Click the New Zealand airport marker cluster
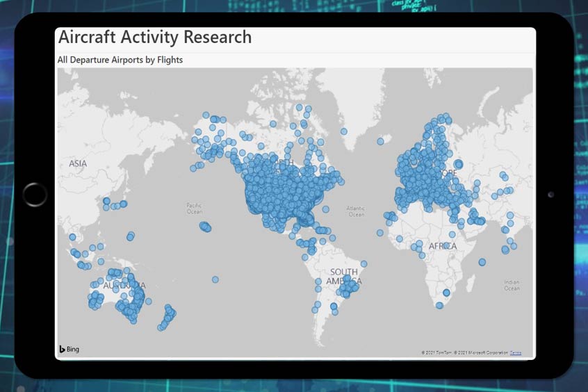 tap(167, 317)
